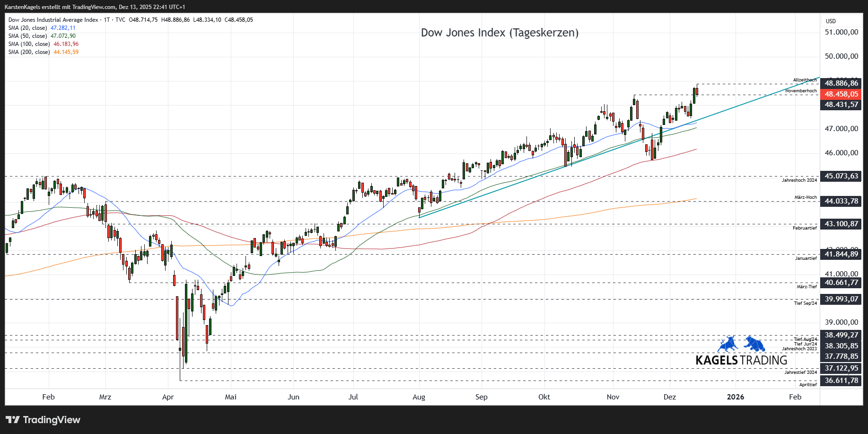Select the SMA (200, close) legend entry

point(28,52)
